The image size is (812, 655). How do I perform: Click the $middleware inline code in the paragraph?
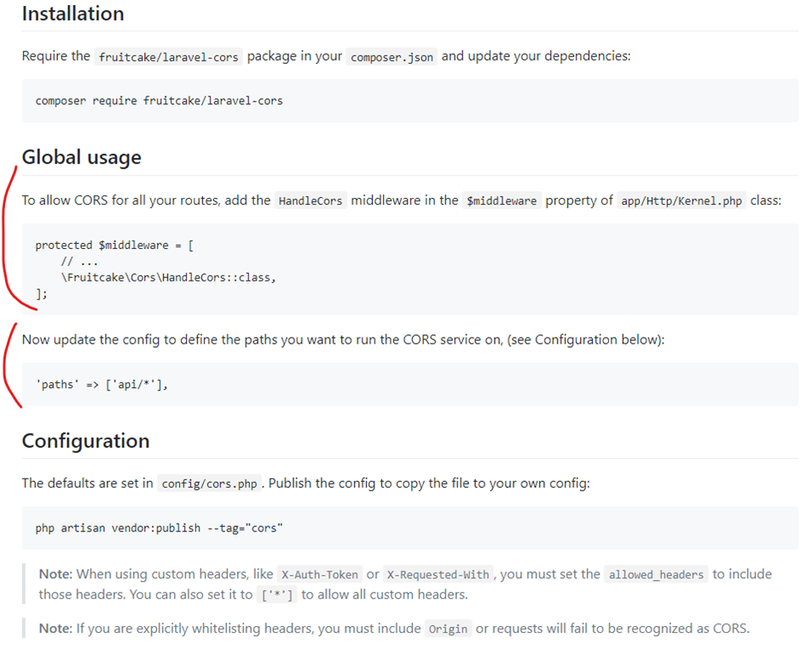coord(502,201)
